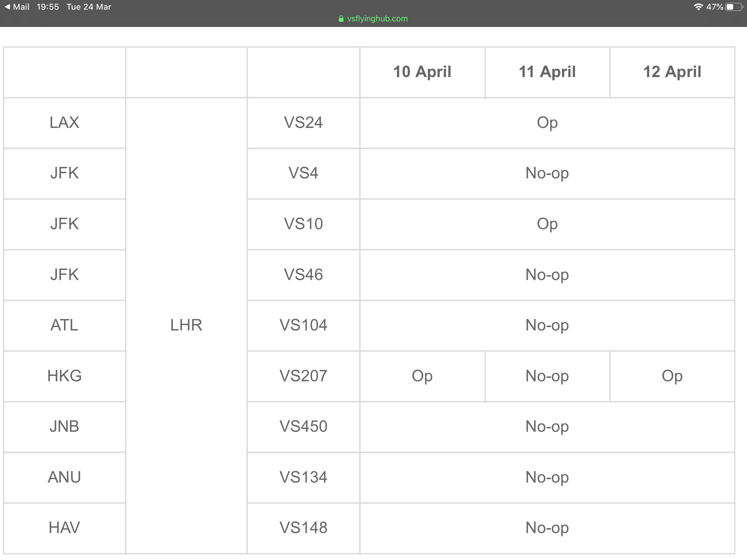The width and height of the screenshot is (747, 560).
Task: Tap the VS10 Op status cell
Action: coord(547,224)
